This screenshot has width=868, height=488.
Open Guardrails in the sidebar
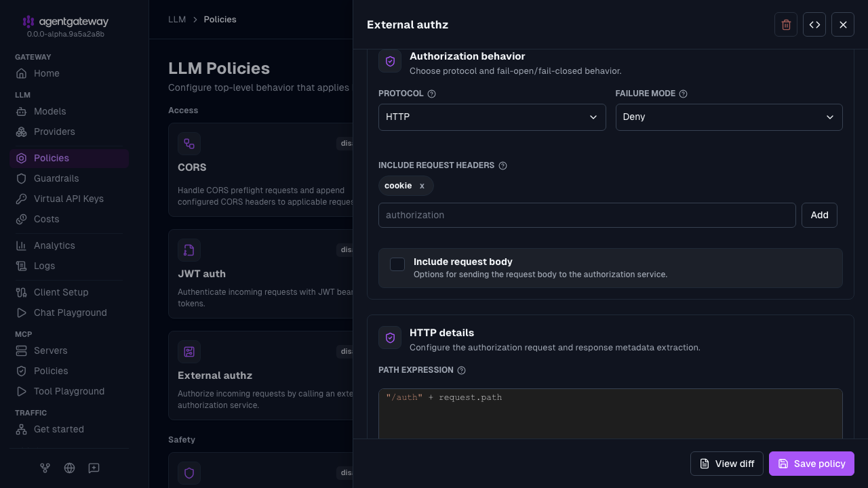click(69, 178)
